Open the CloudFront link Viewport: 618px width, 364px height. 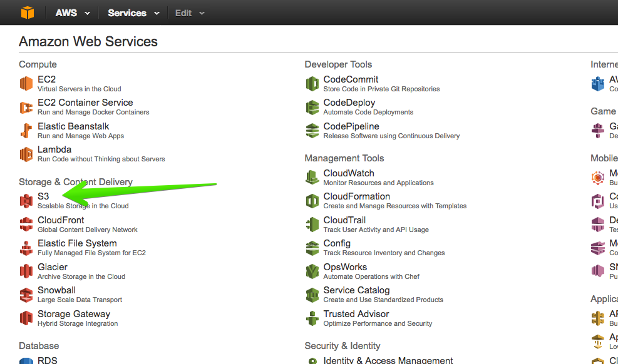point(61,220)
